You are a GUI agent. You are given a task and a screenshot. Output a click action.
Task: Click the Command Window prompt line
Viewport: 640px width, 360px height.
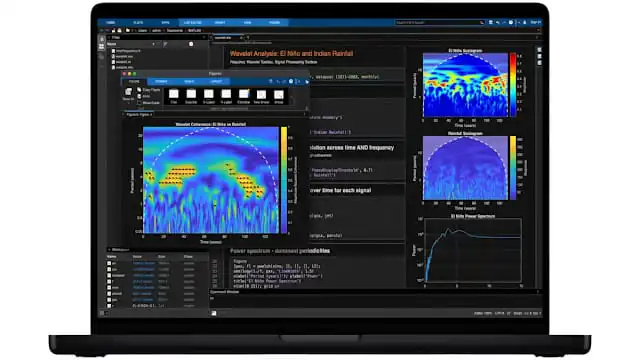375,298
